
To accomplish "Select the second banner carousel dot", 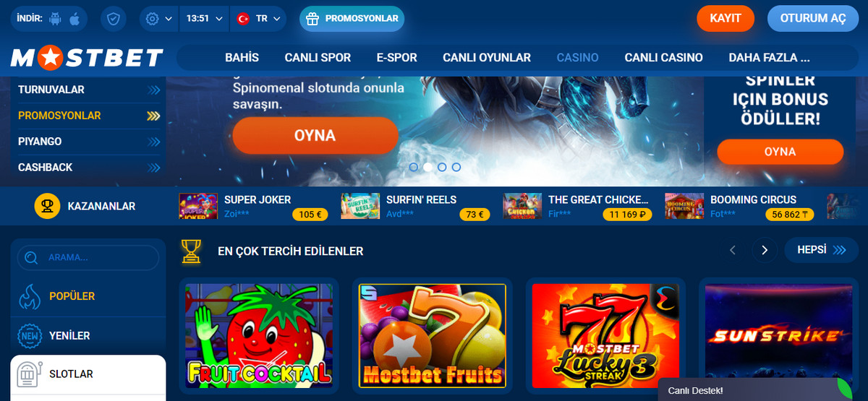I will click(x=427, y=167).
